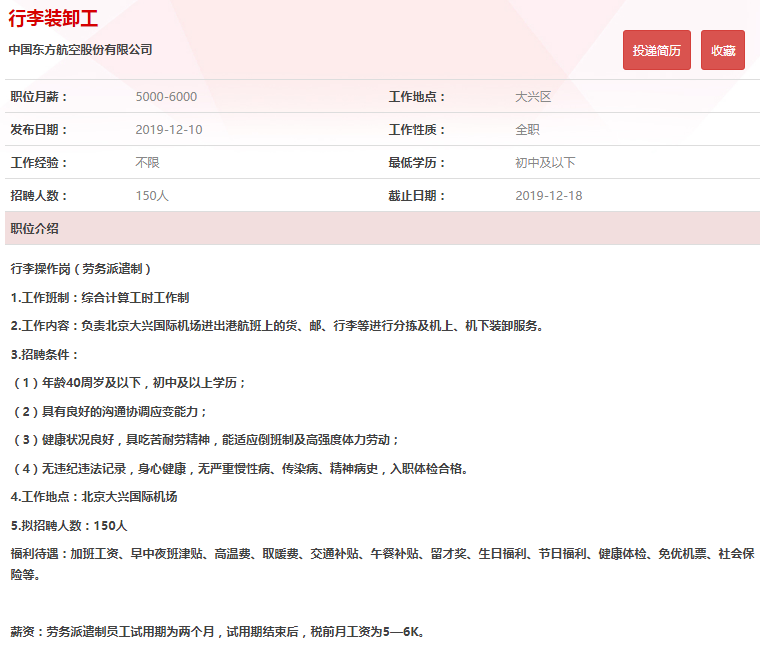Click the 职位介绍 section header
This screenshot has width=760, height=646.
382,228
